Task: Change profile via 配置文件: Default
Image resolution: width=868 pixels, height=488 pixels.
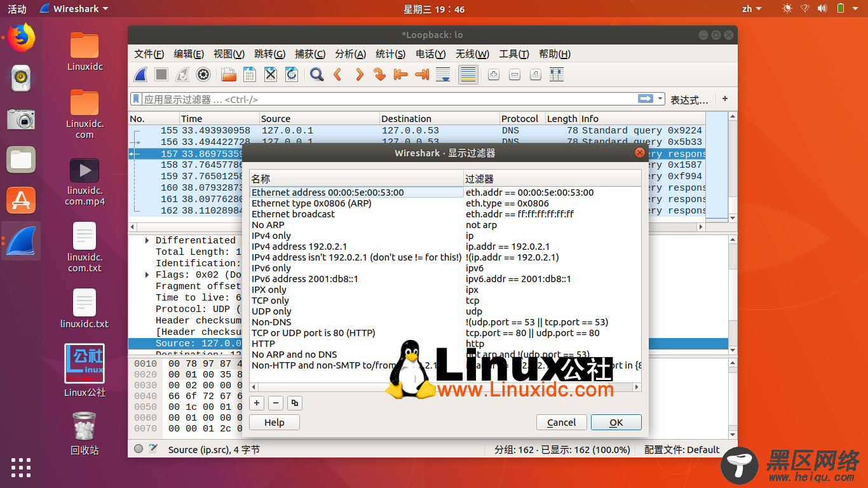Action: pyautogui.click(x=682, y=449)
